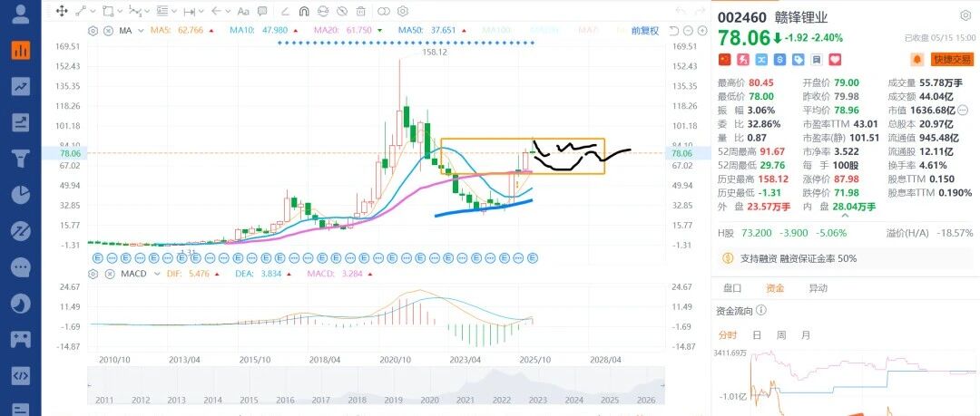Open the rectangle shape tool dropdown
Viewport: 980px width, 416px height.
click(121, 11)
